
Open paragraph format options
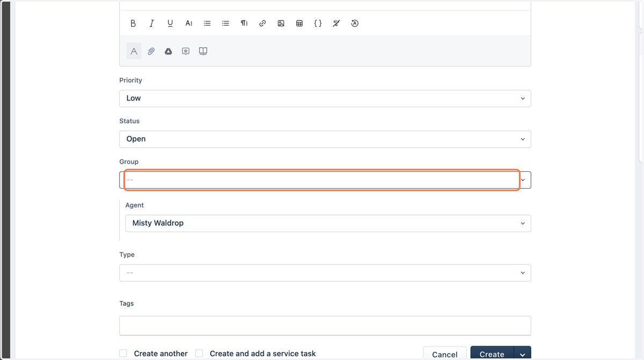244,24
